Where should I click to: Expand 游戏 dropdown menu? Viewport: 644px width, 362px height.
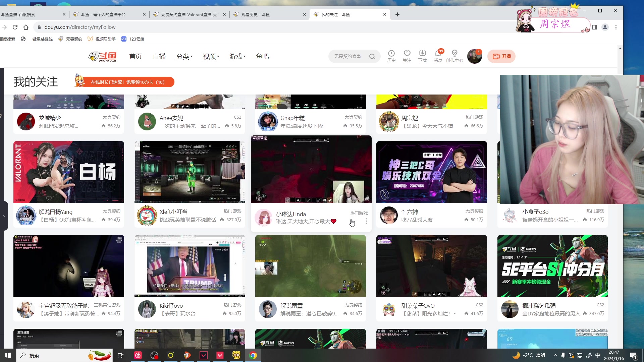click(x=237, y=56)
